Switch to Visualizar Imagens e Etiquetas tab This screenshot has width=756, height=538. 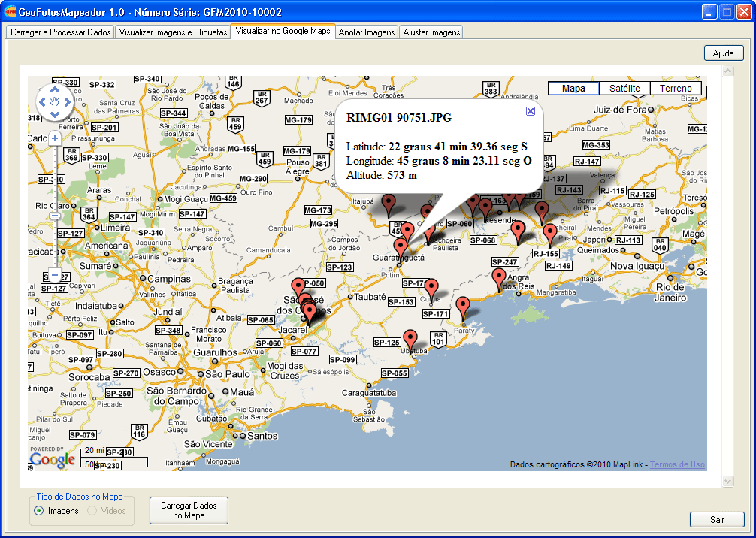click(173, 32)
